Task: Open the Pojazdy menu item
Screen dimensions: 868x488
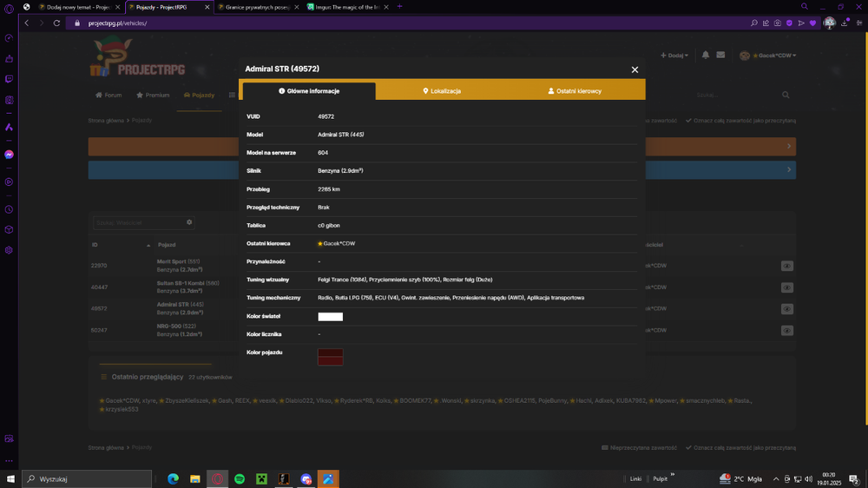Action: pos(200,96)
